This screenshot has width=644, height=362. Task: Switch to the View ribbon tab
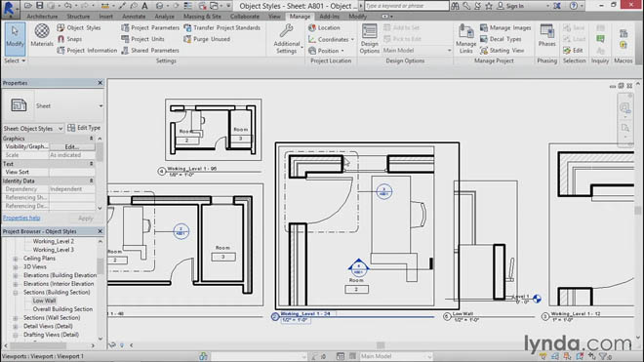274,17
